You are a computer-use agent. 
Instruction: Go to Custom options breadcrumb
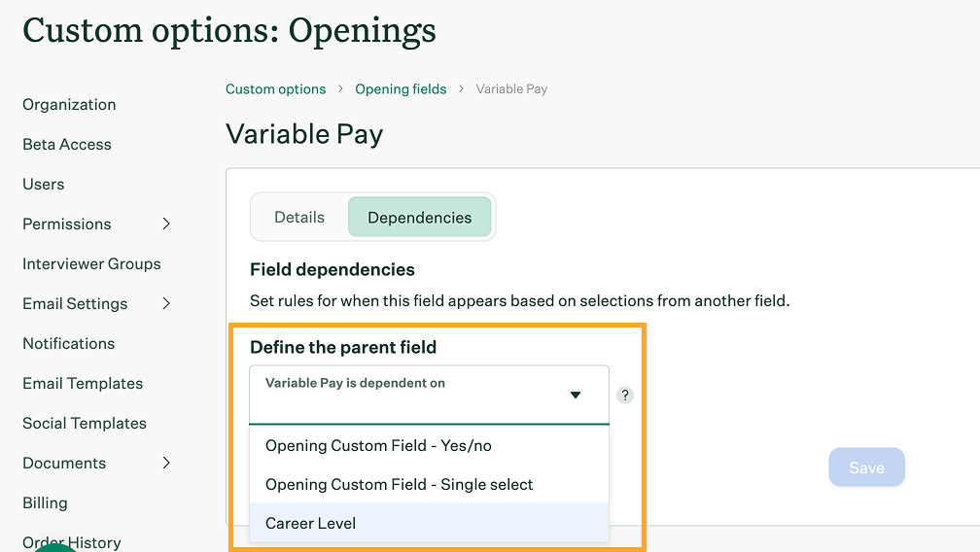[x=275, y=89]
